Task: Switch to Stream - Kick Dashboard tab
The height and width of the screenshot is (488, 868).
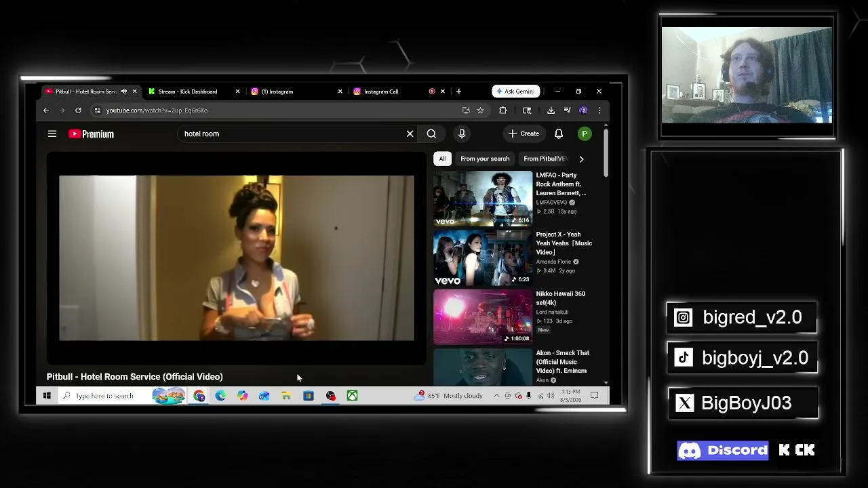Action: click(188, 91)
